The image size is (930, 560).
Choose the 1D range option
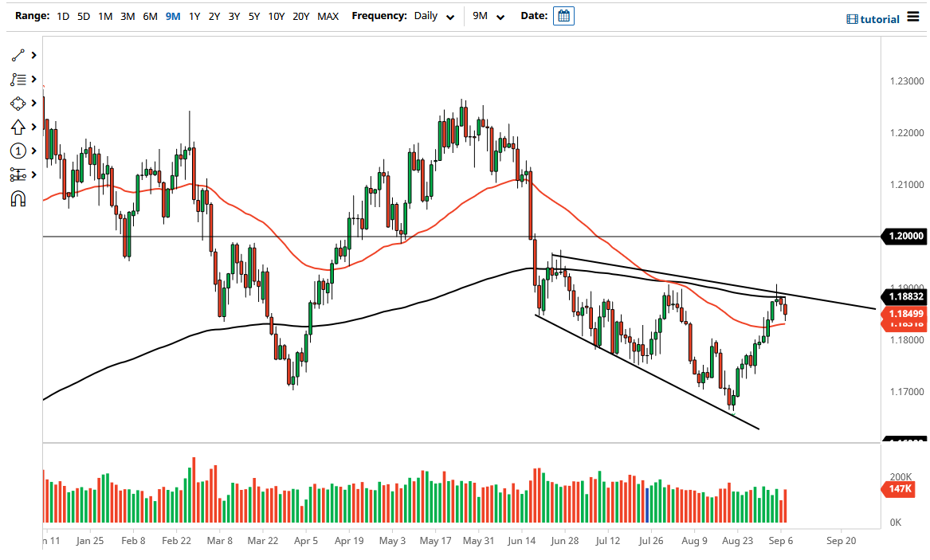pos(63,16)
